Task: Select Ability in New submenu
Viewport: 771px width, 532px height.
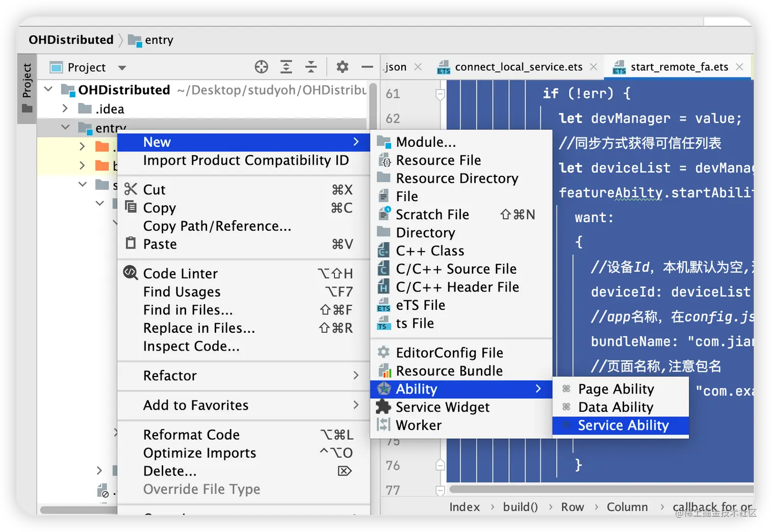Action: [461, 389]
